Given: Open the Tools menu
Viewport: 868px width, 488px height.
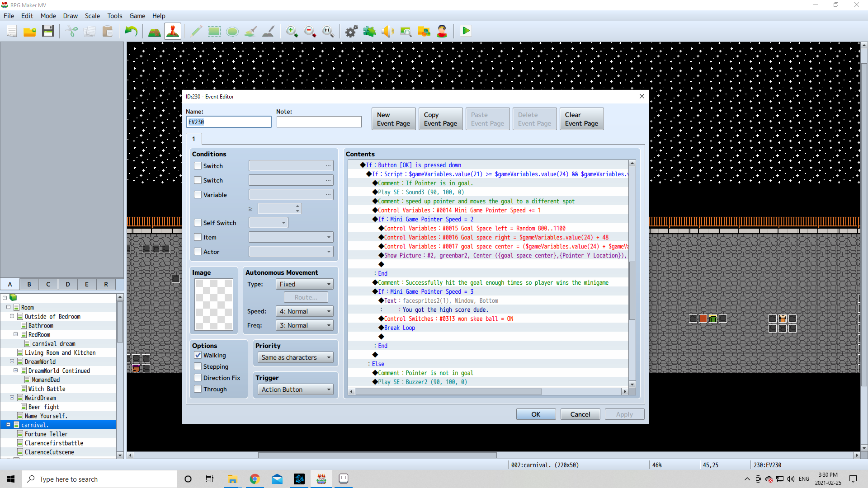Looking at the screenshot, I should tap(115, 16).
